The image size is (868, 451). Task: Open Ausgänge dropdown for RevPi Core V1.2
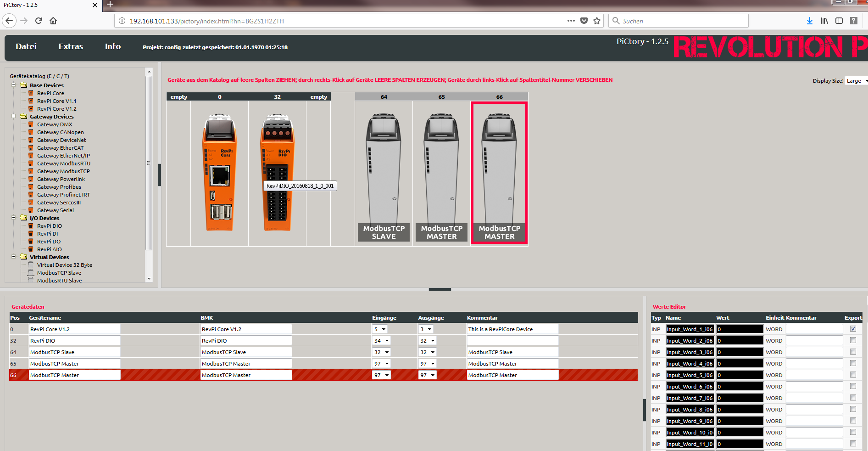point(426,329)
